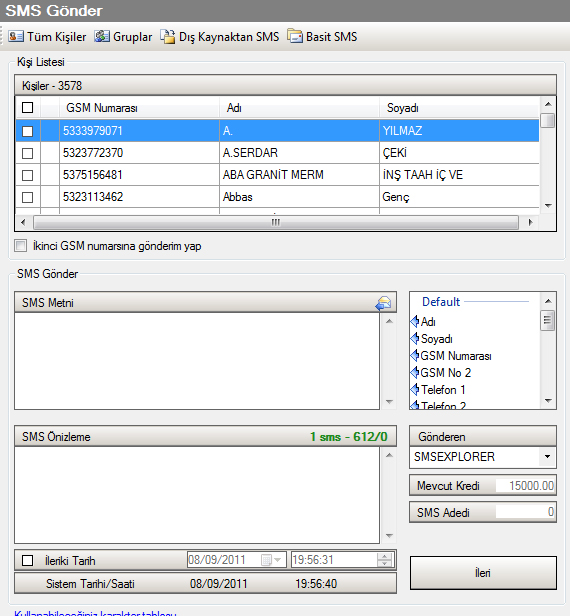Screen dimensions: 570x616
Task: Insert the Soyadı field tag
Action: tap(431, 339)
